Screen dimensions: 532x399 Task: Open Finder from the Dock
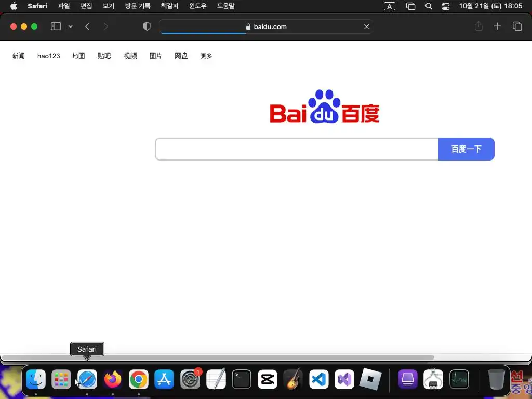tap(36, 379)
